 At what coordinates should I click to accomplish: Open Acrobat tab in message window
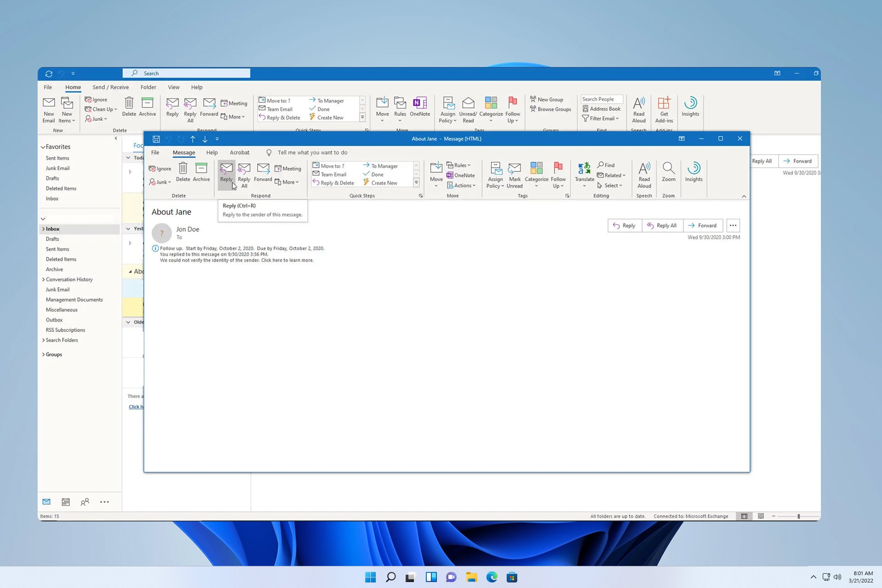pyautogui.click(x=239, y=153)
